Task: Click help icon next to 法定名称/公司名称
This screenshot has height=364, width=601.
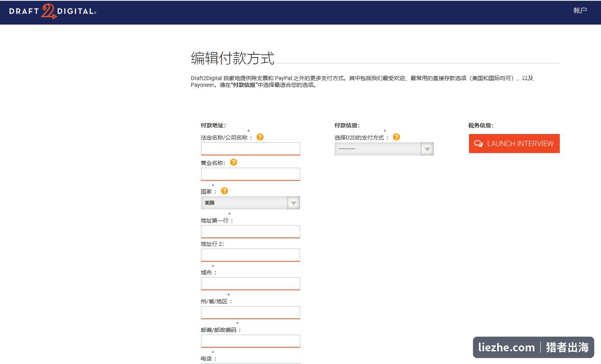Action: click(x=260, y=137)
